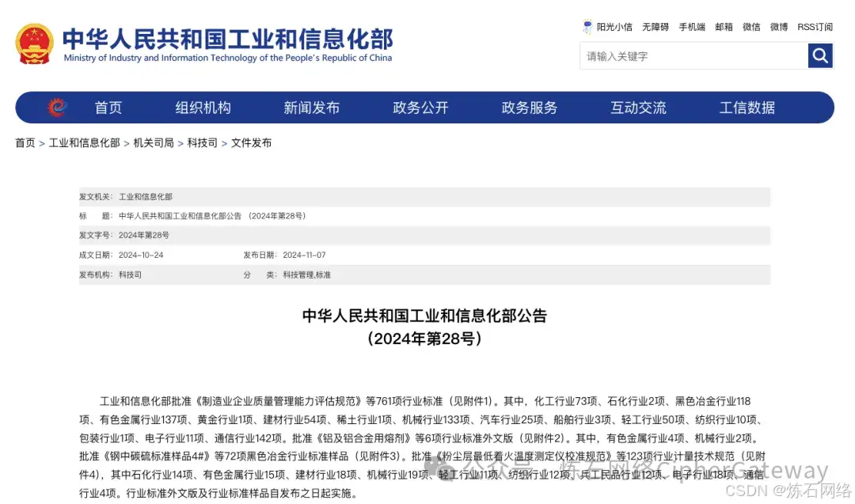Open the 互动交流 menu item
The height and width of the screenshot is (504, 855).
pyautogui.click(x=638, y=108)
